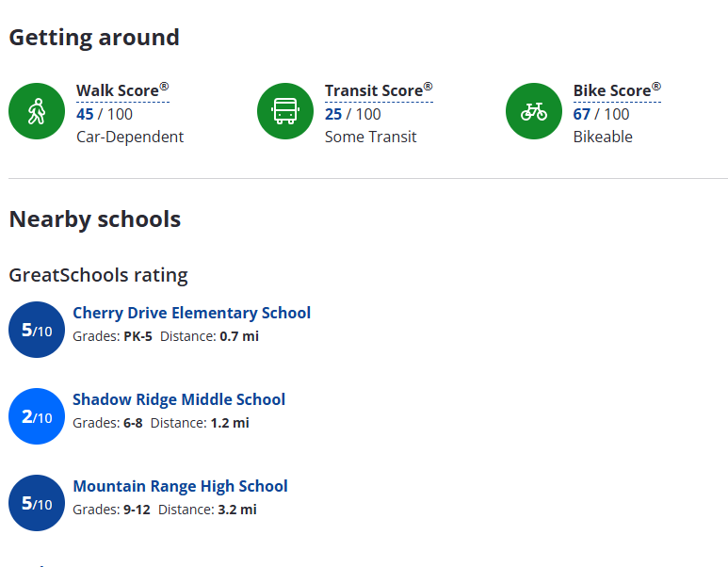728x567 pixels.
Task: Click the Shadow Ridge 2/10 rating badge
Action: (37, 416)
